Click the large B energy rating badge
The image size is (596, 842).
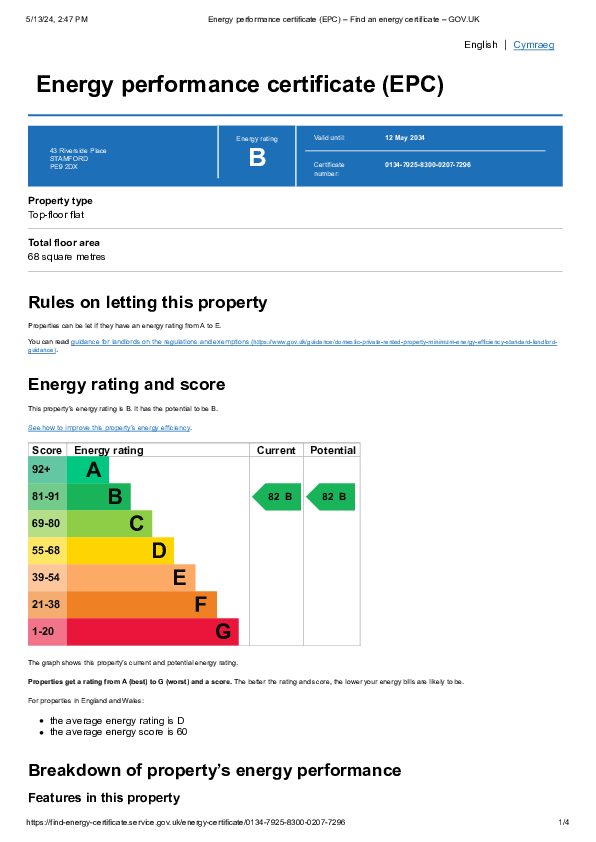pos(257,157)
